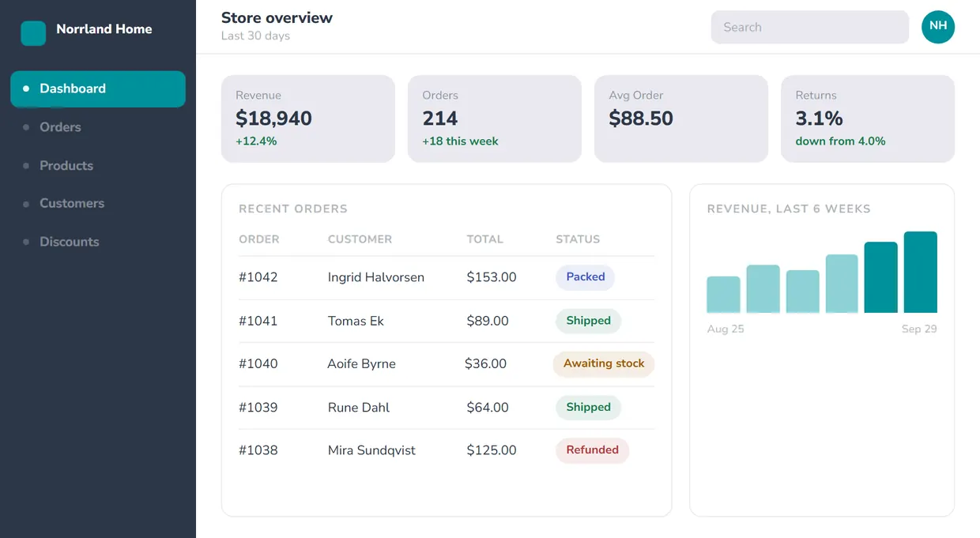Select the Dashboard nav item
The height and width of the screenshot is (538, 980).
pos(98,89)
